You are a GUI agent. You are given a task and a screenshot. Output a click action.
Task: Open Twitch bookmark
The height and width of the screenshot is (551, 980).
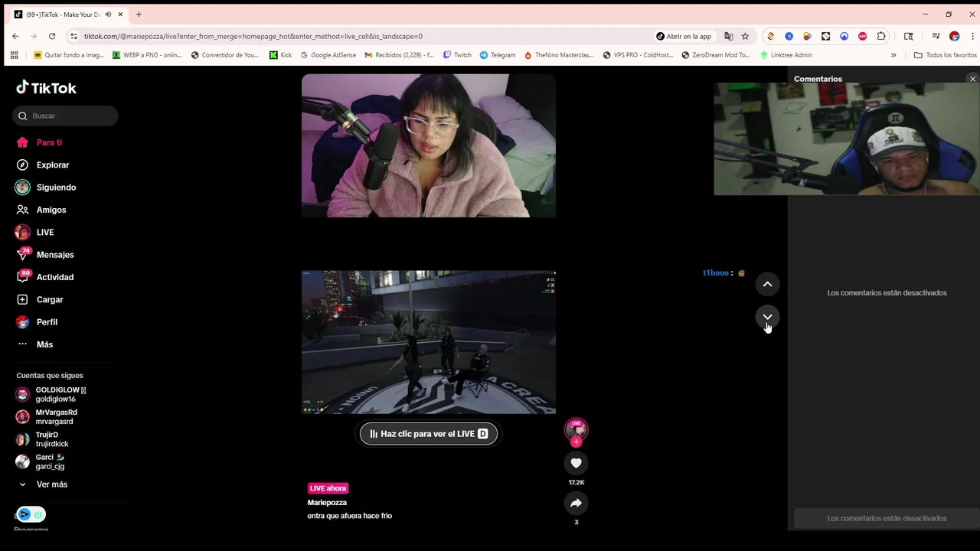457,55
